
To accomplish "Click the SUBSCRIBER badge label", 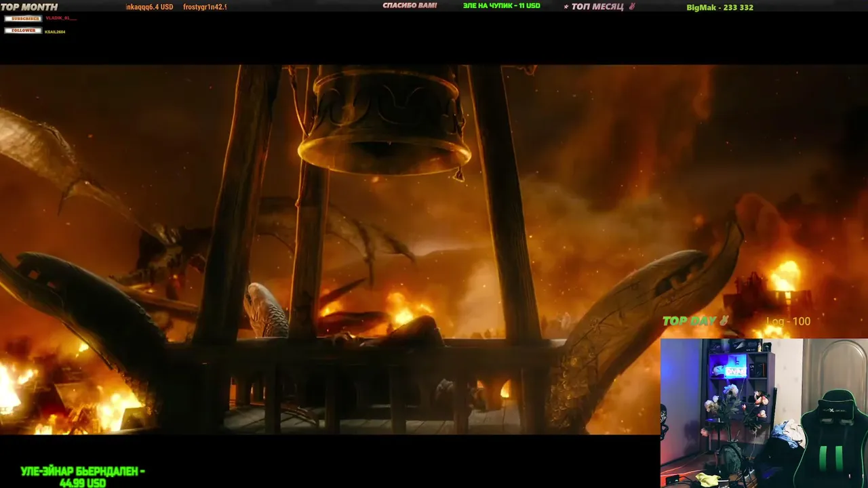I will pos(23,18).
